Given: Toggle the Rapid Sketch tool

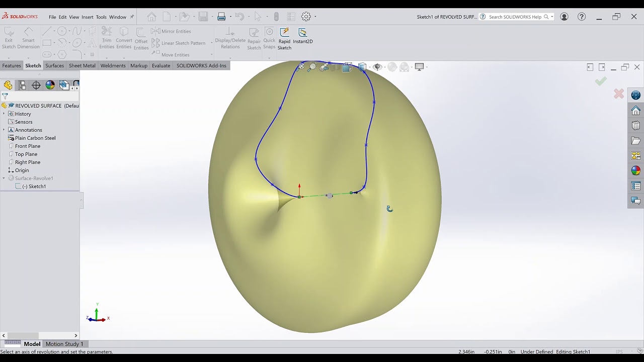Looking at the screenshot, I should [284, 39].
